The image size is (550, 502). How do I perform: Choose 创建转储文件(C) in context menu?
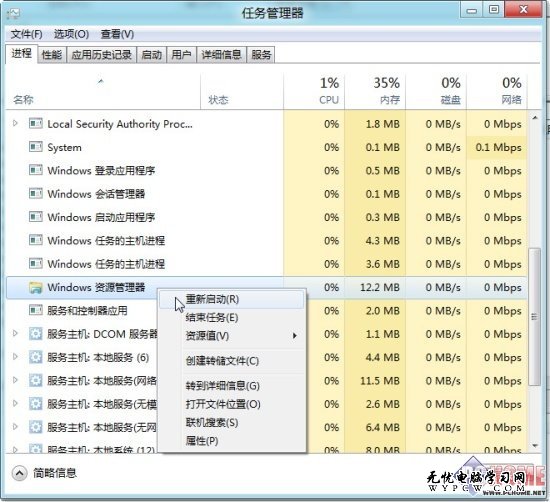[232, 361]
